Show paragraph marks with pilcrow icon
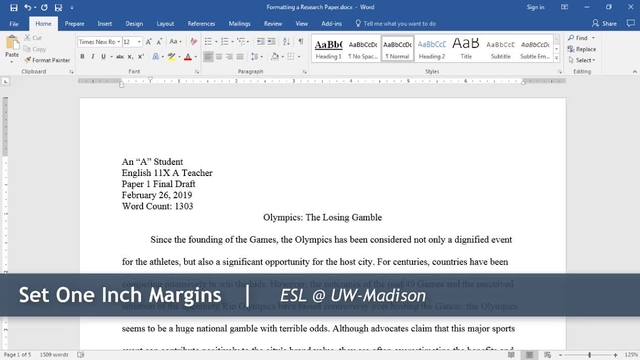The height and width of the screenshot is (360, 640). 301,42
